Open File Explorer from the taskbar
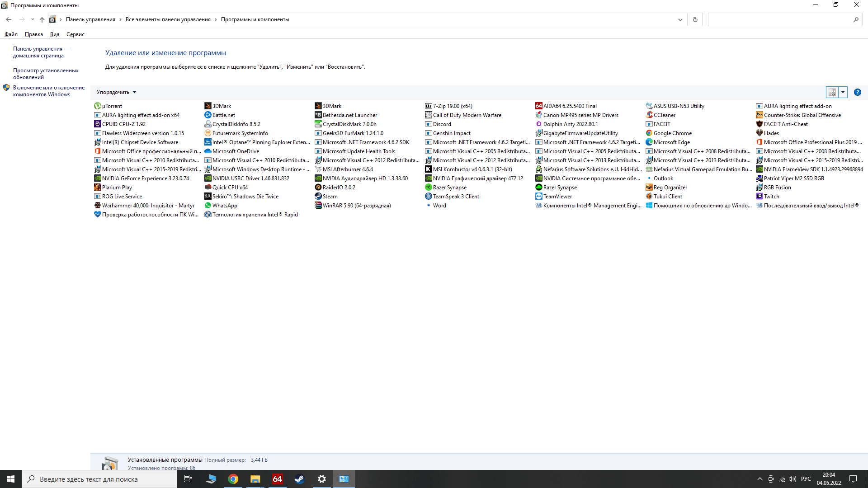868x488 pixels. pos(255,479)
